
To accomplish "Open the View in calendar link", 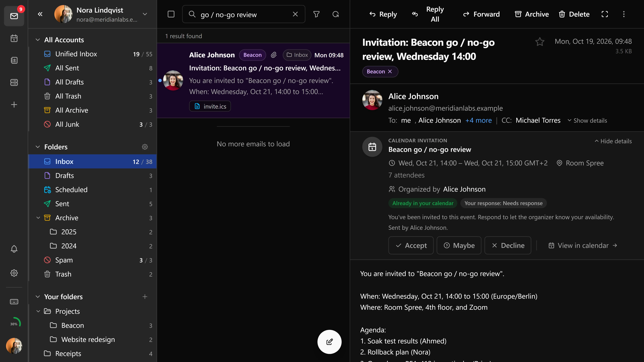I will pos(583,246).
